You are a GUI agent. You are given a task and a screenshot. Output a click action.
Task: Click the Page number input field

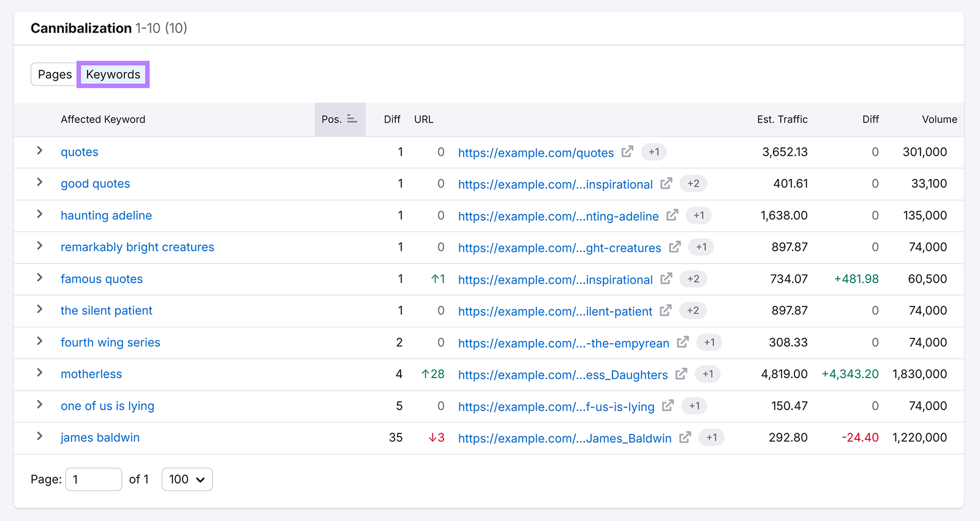pos(94,479)
